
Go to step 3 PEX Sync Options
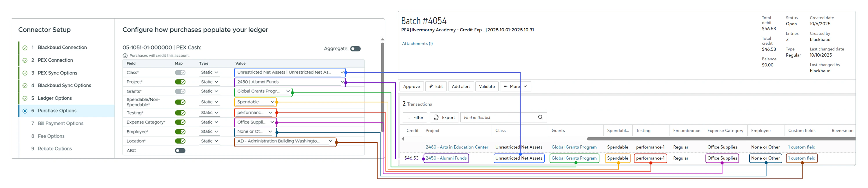pyautogui.click(x=58, y=73)
